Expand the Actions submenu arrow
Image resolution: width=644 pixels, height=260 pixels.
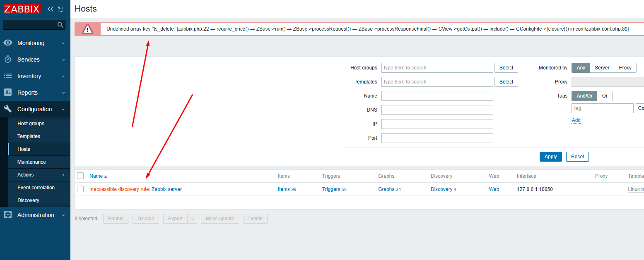[x=63, y=175]
